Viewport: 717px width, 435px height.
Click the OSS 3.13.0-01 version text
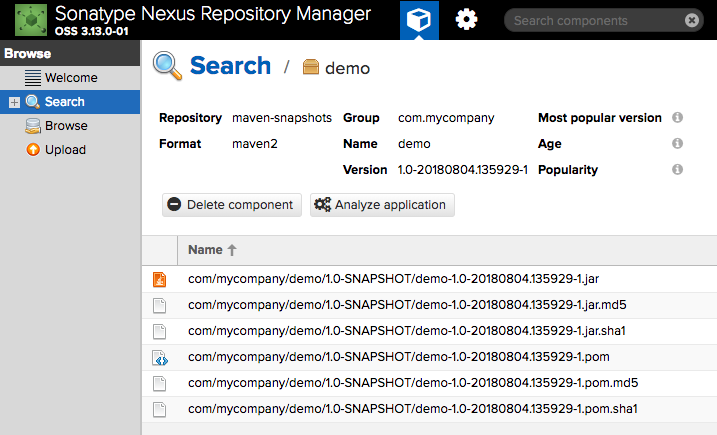click(91, 31)
